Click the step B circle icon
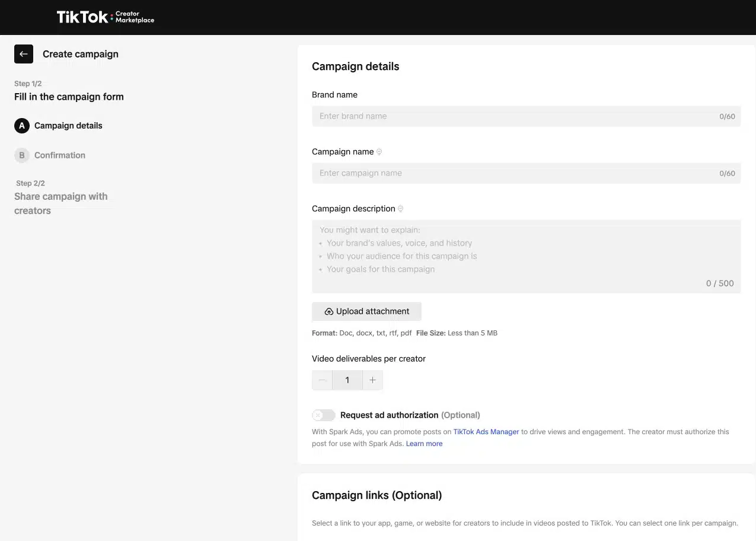The width and height of the screenshot is (756, 541). point(22,155)
